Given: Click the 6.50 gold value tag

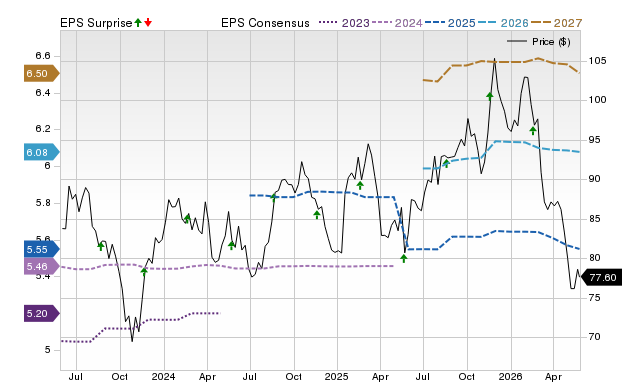Looking at the screenshot, I should (42, 73).
